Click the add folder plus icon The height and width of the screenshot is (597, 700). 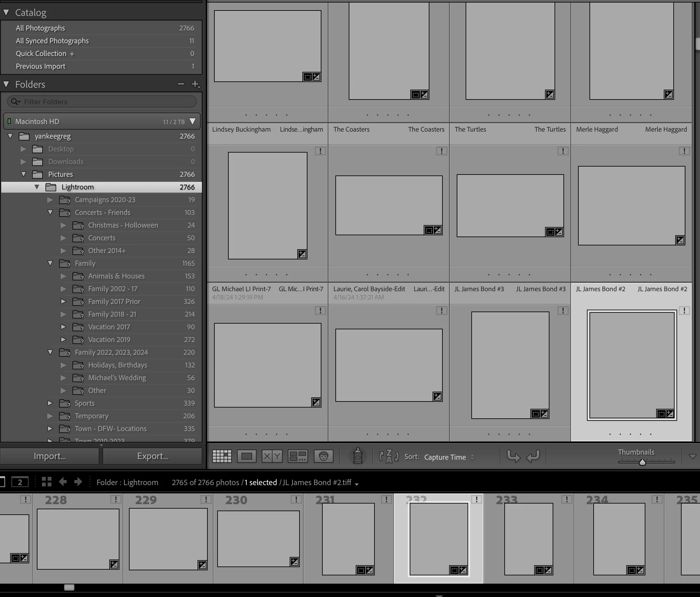coord(195,84)
